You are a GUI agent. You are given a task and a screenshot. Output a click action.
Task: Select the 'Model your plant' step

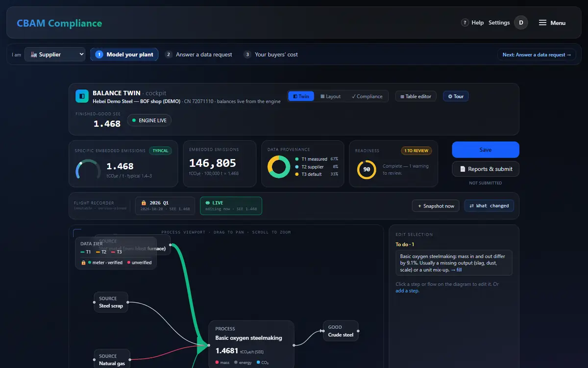(x=124, y=54)
